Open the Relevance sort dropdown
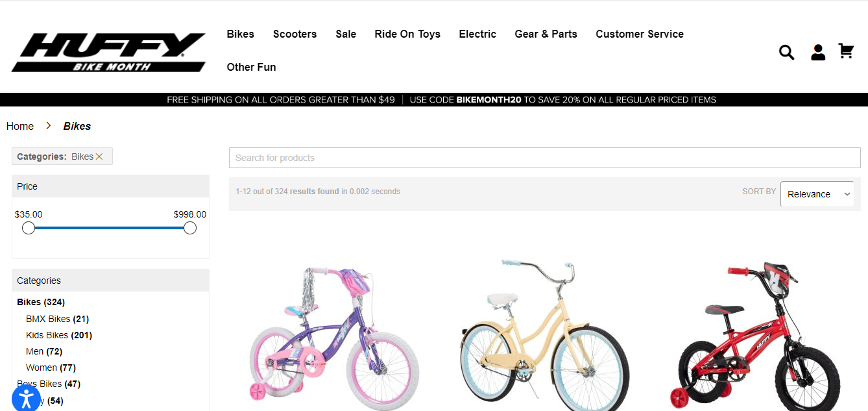Screen dimensions: 868x411 (x=817, y=194)
